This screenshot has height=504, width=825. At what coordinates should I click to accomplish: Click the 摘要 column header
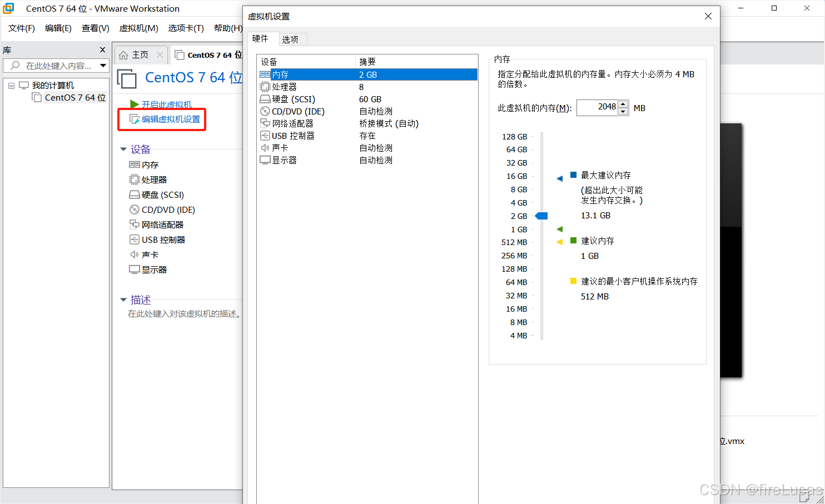[x=416, y=61]
